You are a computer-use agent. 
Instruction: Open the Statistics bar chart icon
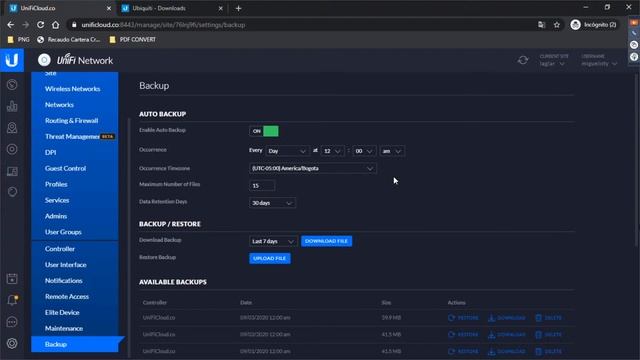point(12,106)
